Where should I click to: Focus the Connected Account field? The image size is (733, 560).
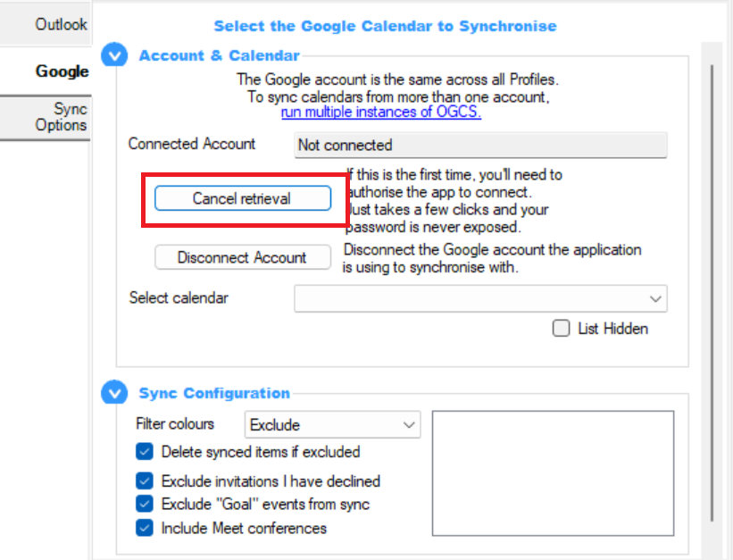(x=480, y=145)
